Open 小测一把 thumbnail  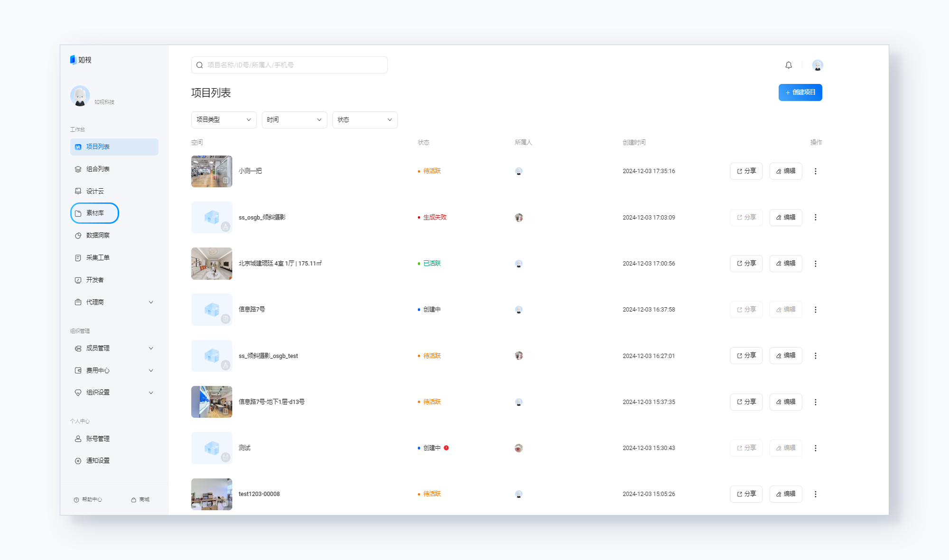pos(212,171)
